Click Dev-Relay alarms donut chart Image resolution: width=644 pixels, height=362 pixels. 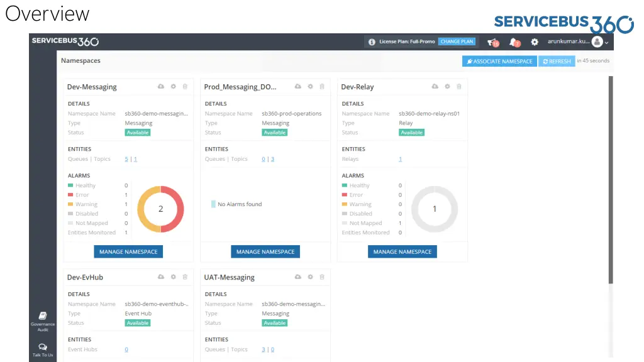point(435,209)
